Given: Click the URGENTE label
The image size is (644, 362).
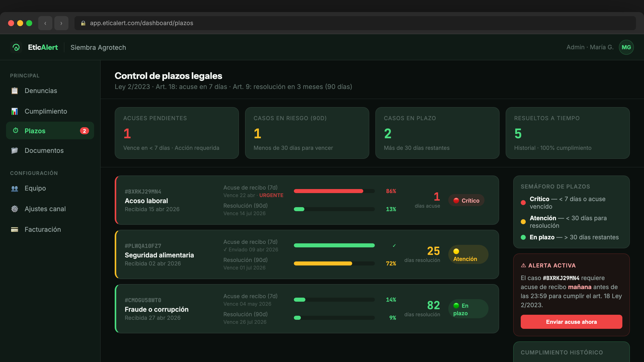Looking at the screenshot, I should tap(271, 195).
